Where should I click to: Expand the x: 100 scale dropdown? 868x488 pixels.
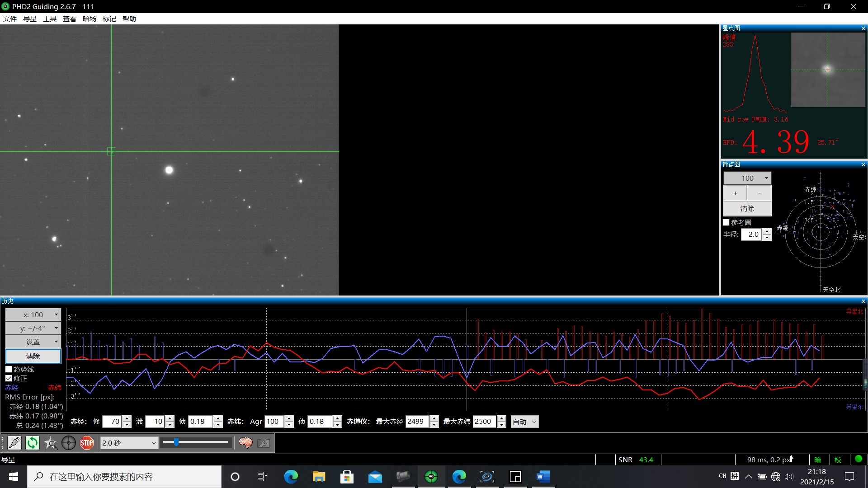pyautogui.click(x=33, y=314)
